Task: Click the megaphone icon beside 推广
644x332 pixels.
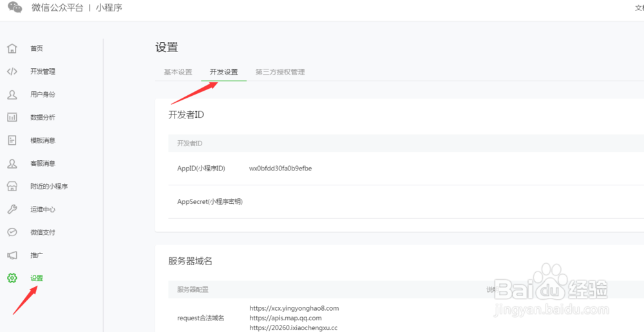Action: pyautogui.click(x=12, y=255)
